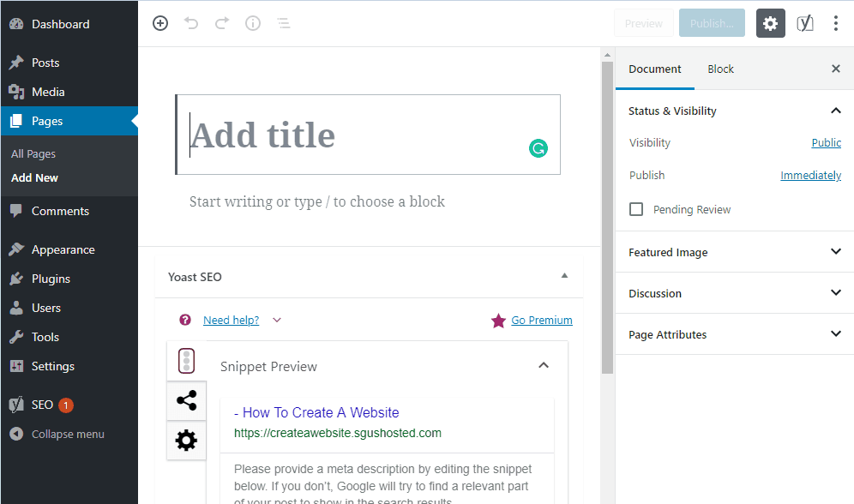Viewport: 854px width, 504px height.
Task: Click the Publish button
Action: point(712,23)
